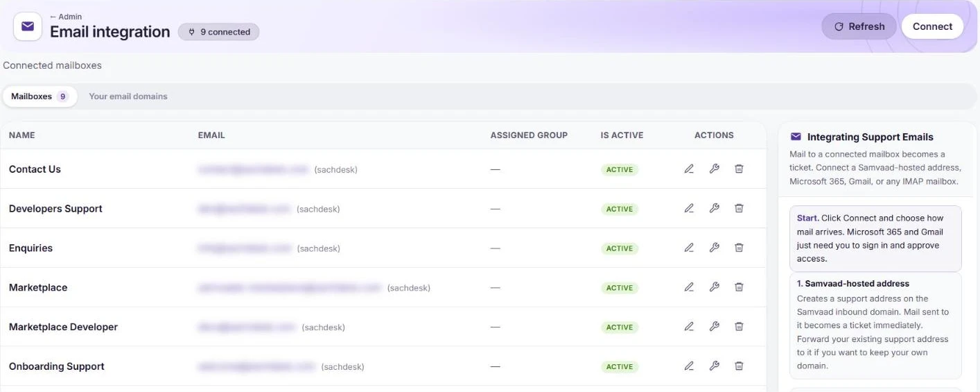Delete the Onboarding Support mailbox
980x392 pixels.
click(739, 366)
